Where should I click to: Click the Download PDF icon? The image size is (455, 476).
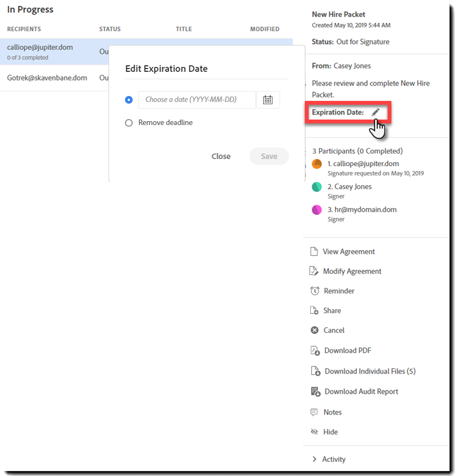pos(315,351)
